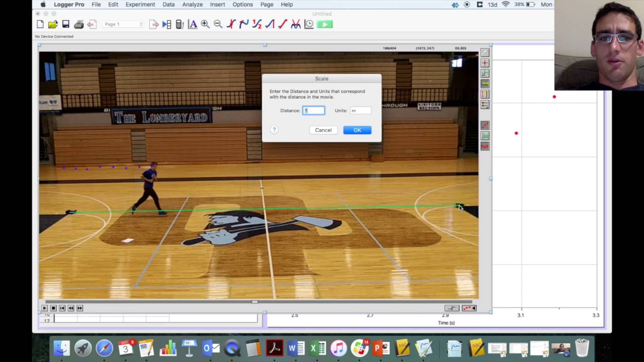Open the Page menu
Viewport: 644px width, 362px height.
pos(267,5)
